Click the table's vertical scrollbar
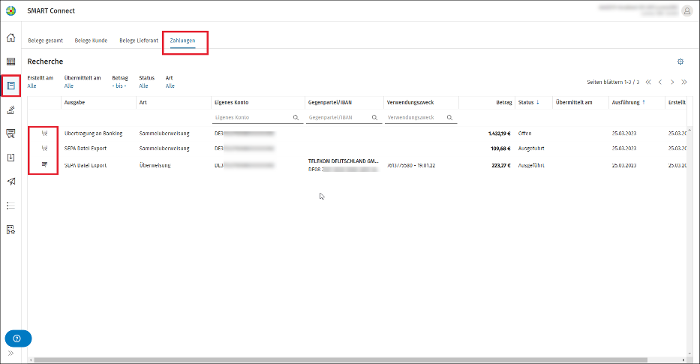 coord(690,241)
